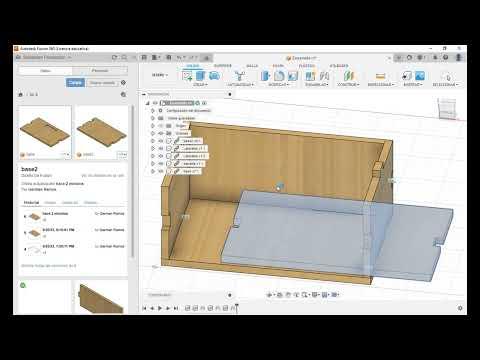Viewport: 480px width, 360px height.
Task: Select the Fillet tool in Modificar
Action: [279, 76]
